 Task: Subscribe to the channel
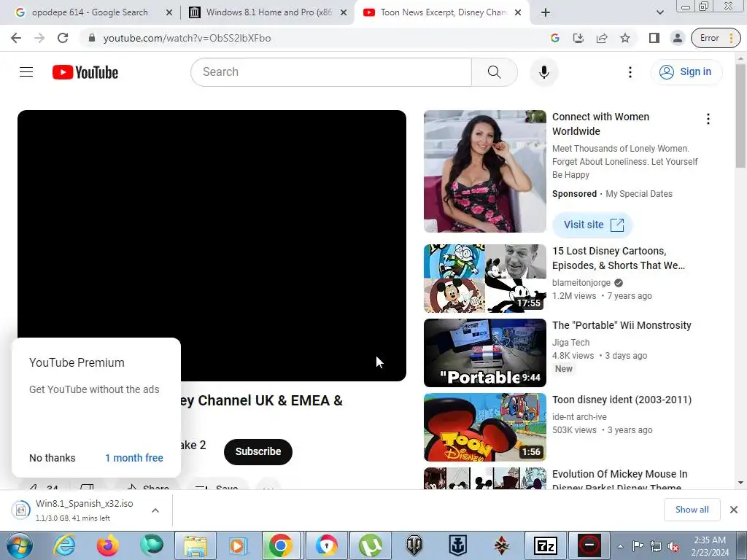258,452
